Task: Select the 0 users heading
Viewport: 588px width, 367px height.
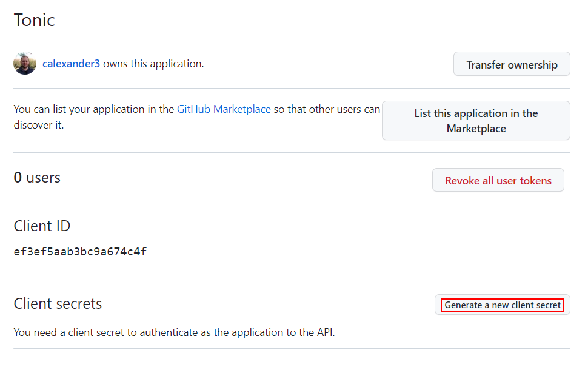Action: coord(37,178)
